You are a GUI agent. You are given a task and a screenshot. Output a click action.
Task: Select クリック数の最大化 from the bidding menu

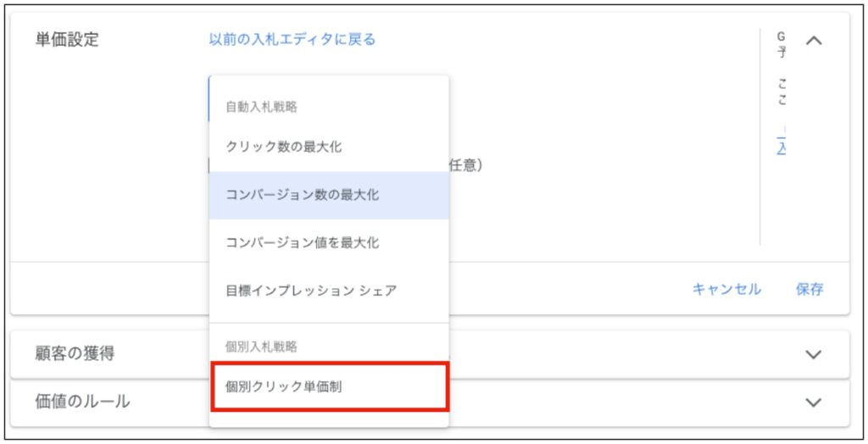point(283,147)
